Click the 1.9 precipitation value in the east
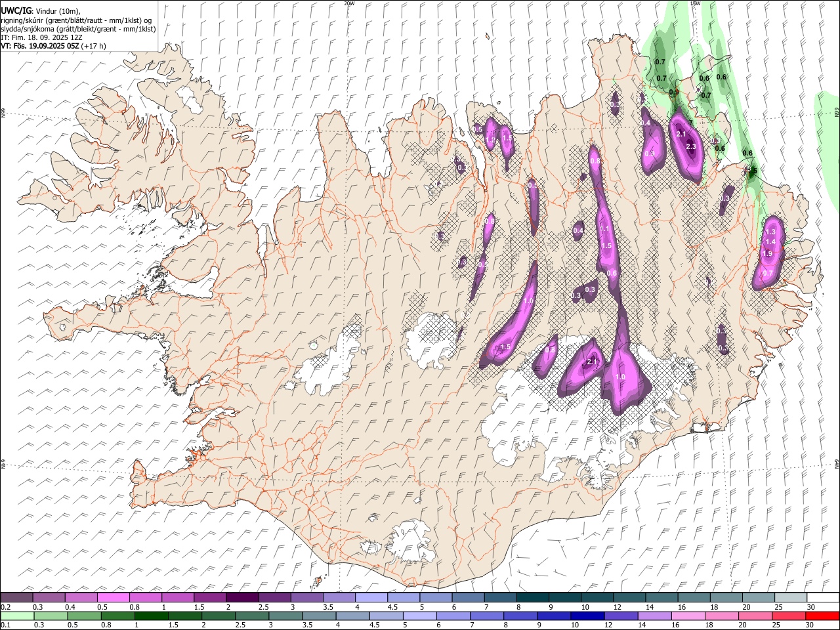 [x=766, y=254]
